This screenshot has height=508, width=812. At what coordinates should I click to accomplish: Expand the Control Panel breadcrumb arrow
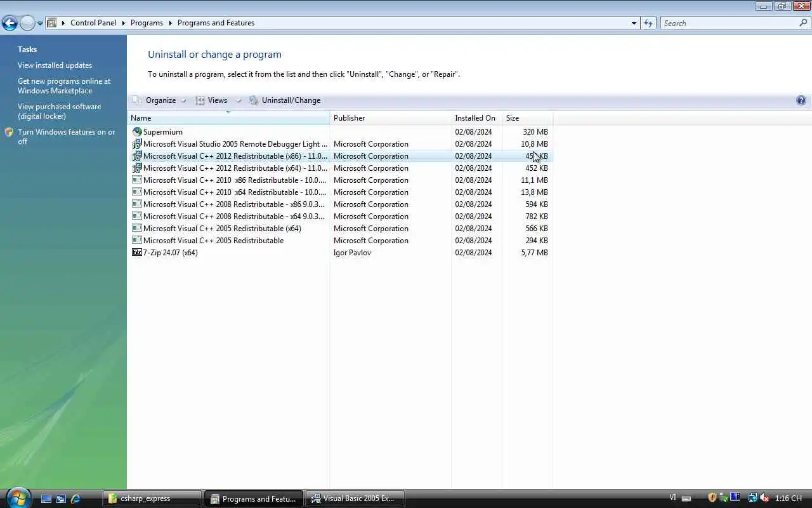click(124, 23)
